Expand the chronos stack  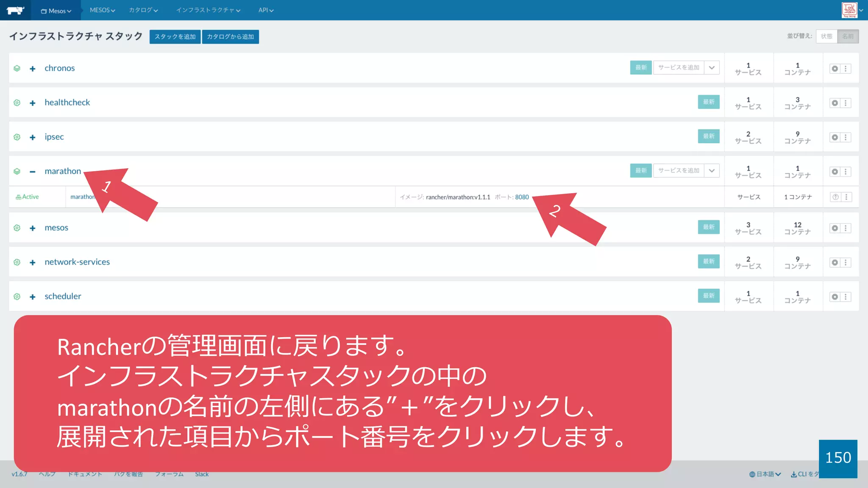tap(33, 69)
